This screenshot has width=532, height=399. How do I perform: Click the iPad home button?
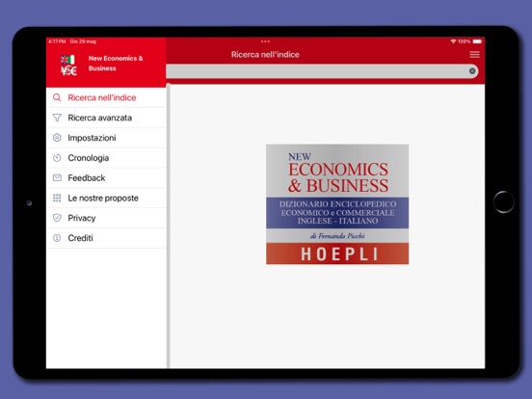pos(504,201)
